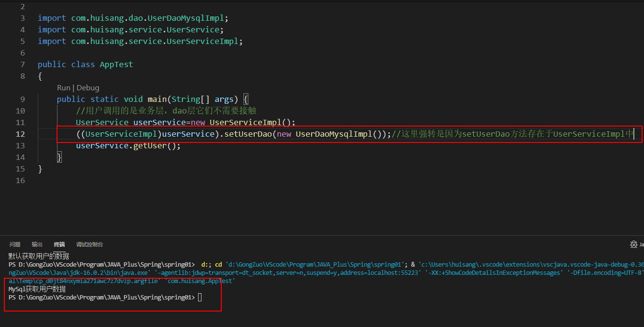Click line number 9 in the gutter
Viewport: 644px width, 327px height.
click(22, 99)
